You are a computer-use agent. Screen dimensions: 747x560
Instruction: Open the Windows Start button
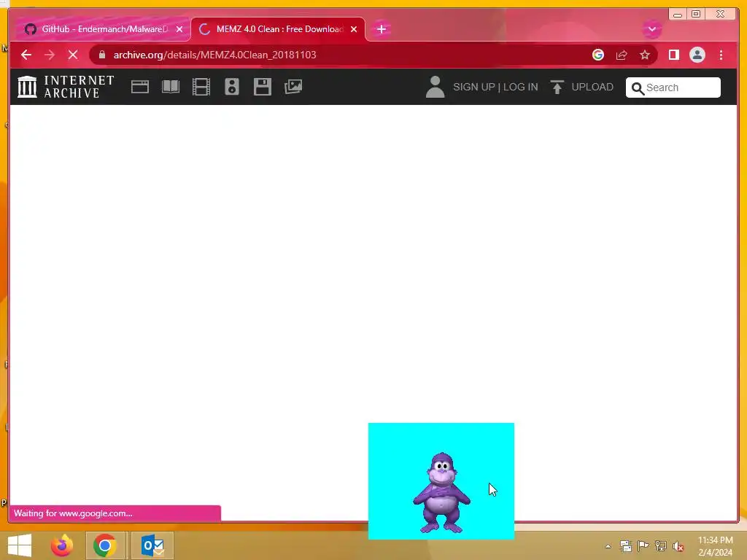[20, 545]
